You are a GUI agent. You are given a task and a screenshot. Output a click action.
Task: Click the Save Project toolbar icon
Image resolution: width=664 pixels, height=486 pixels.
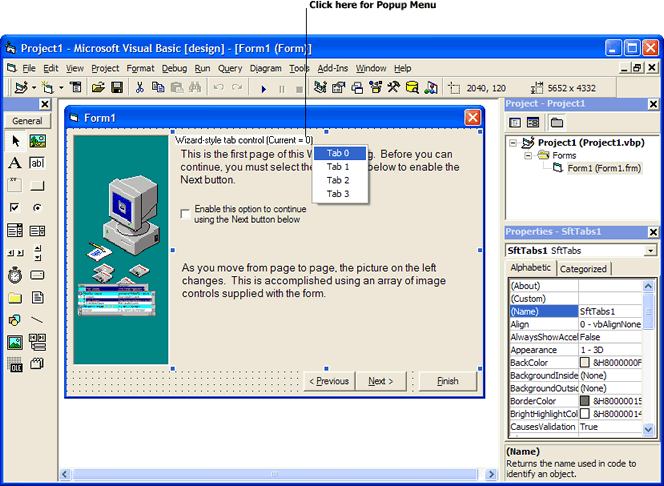[x=117, y=88]
